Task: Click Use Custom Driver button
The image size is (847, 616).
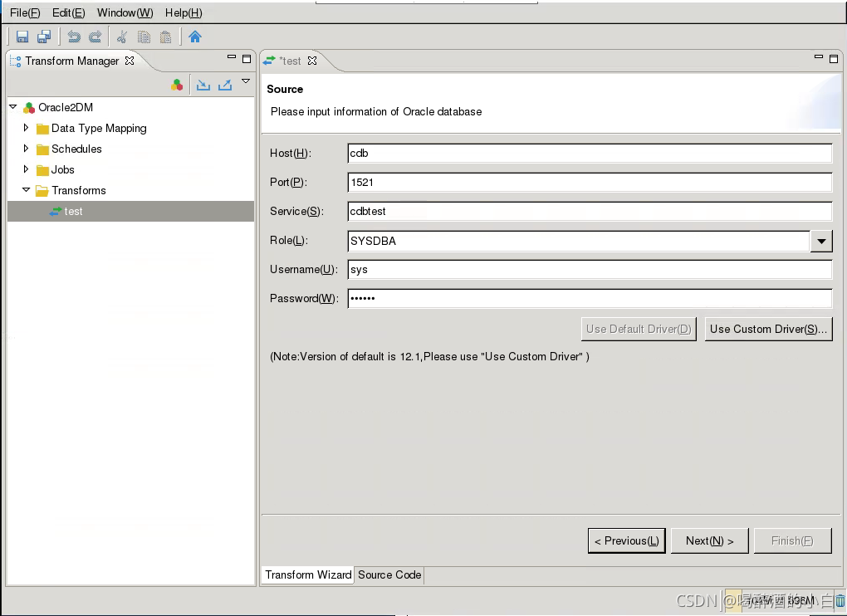Action: click(768, 330)
